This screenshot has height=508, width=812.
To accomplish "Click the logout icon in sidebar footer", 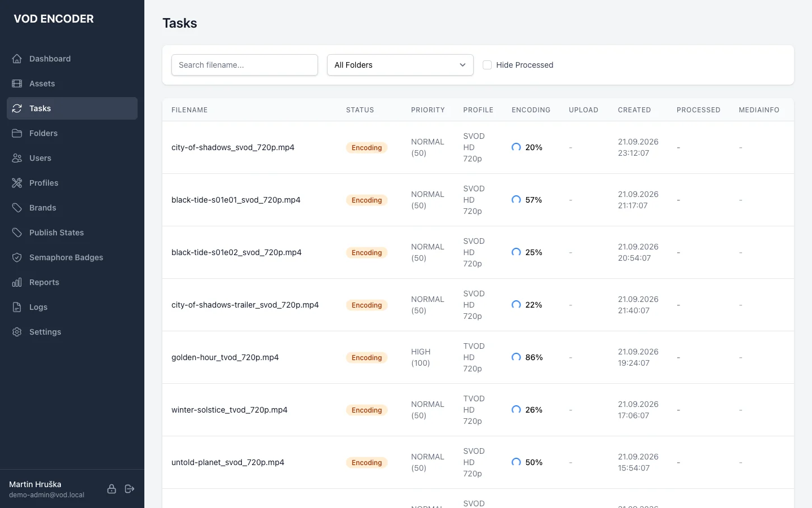I will 130,489.
